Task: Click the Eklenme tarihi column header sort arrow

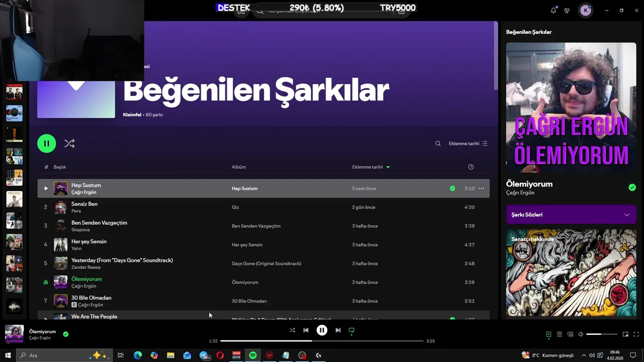Action: coord(388,167)
